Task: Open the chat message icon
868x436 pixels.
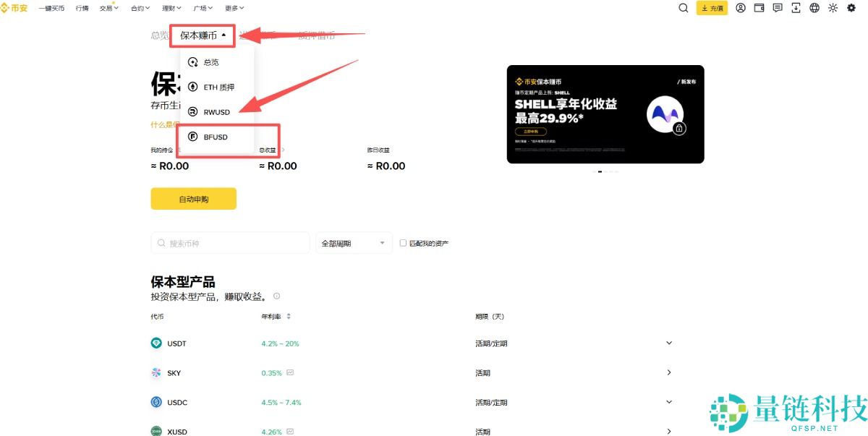Action: coord(778,8)
